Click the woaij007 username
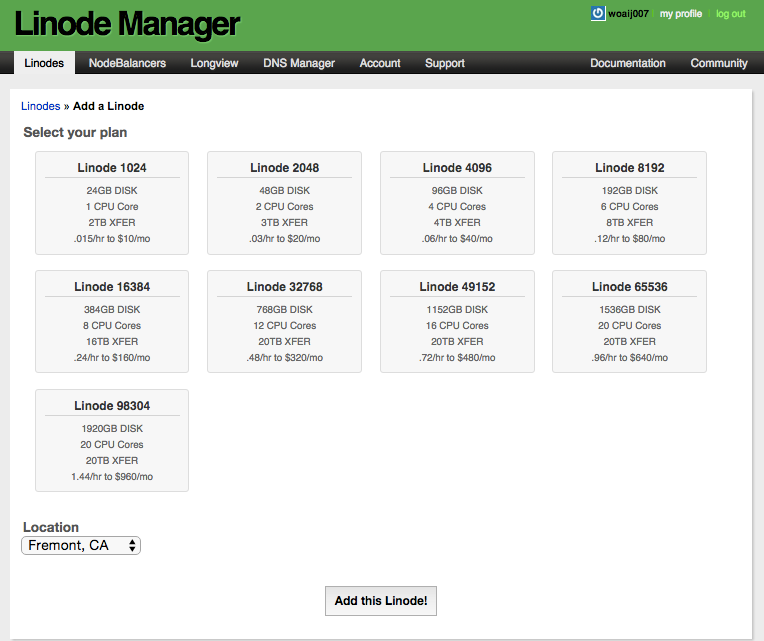Image resolution: width=764 pixels, height=641 pixels. pyautogui.click(x=628, y=14)
